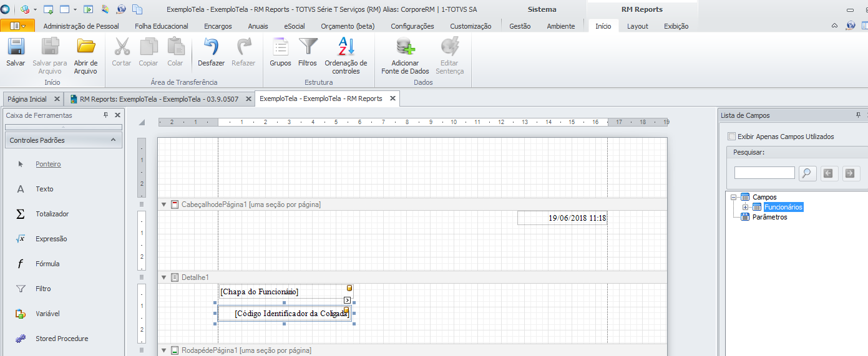This screenshot has width=868, height=356.
Task: Select the Variável control
Action: click(47, 314)
